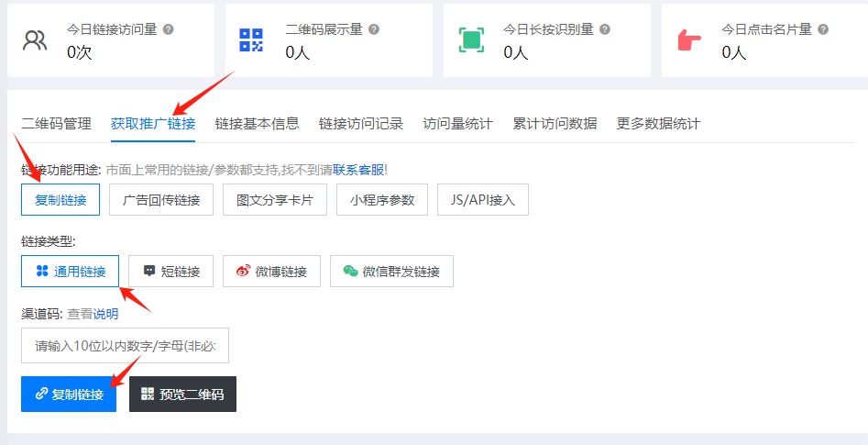Image resolution: width=868 pixels, height=445 pixels.
Task: Choose 微信群发链接 link type
Action: [391, 272]
